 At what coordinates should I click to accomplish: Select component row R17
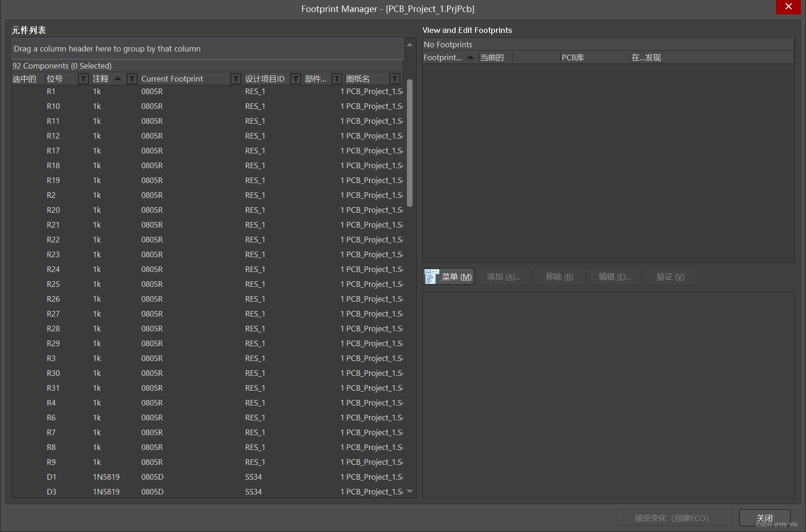point(207,151)
